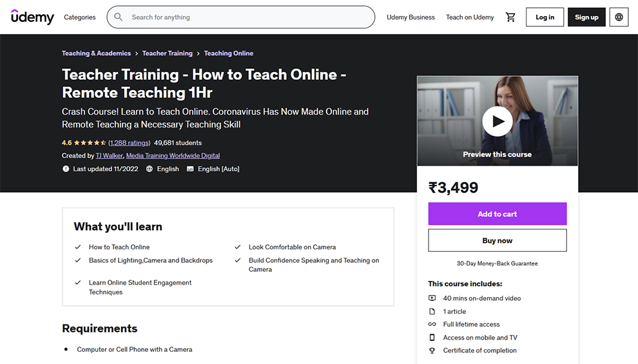Open Teach on Udemy link

[470, 17]
